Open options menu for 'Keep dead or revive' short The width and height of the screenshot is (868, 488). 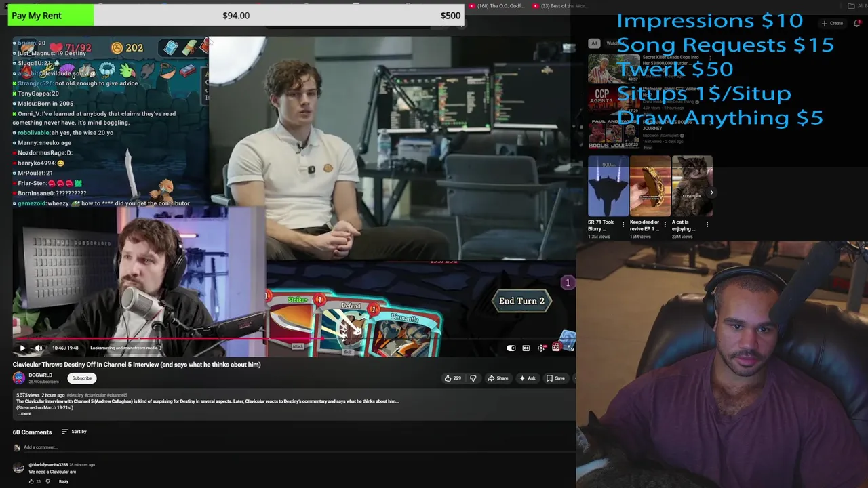coord(665,224)
